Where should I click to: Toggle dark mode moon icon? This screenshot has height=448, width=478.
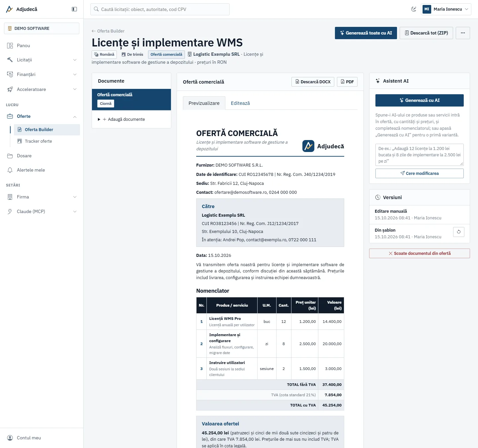[414, 9]
